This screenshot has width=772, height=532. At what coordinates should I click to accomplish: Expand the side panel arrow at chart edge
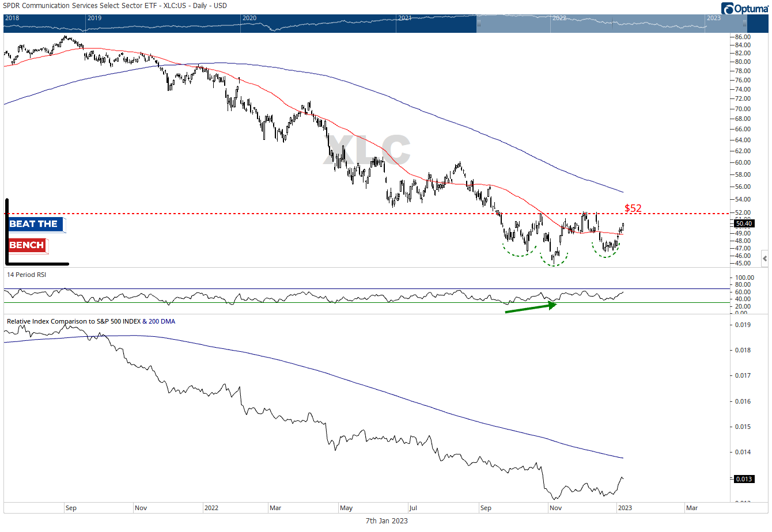click(x=765, y=259)
